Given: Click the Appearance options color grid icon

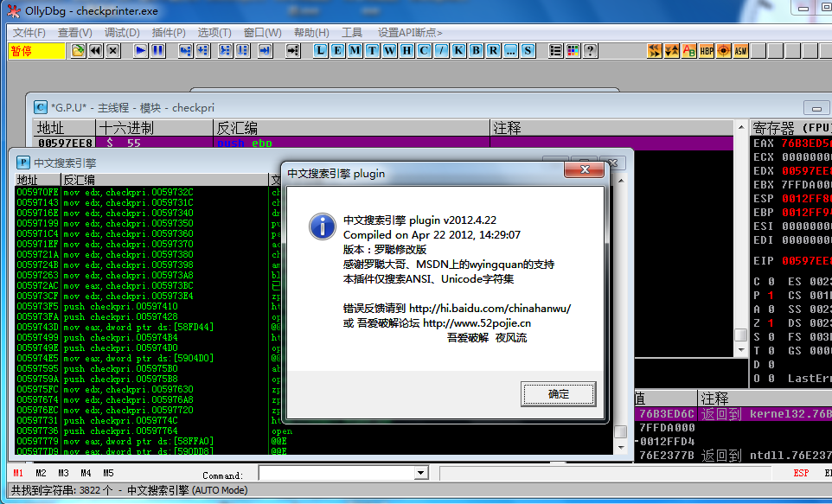Looking at the screenshot, I should pos(573,50).
